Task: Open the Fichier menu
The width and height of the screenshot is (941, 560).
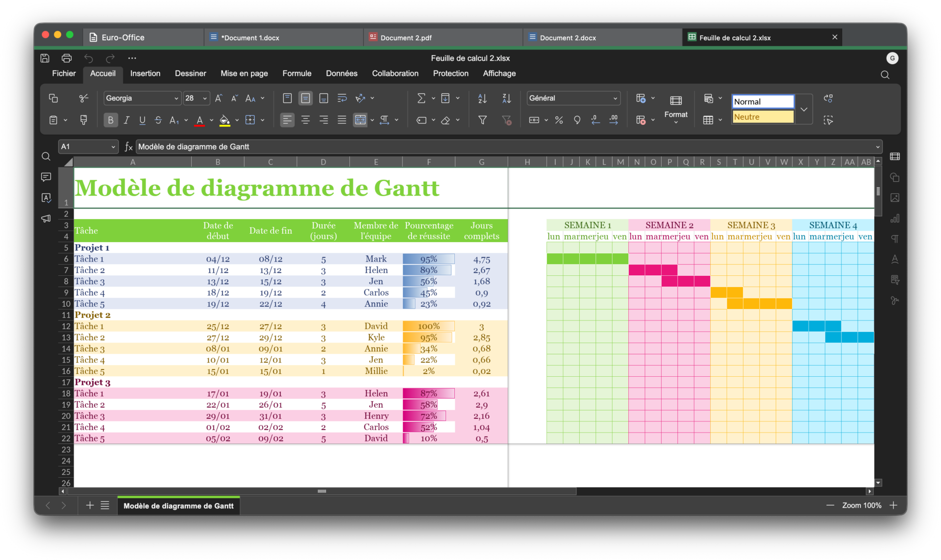Action: tap(64, 73)
